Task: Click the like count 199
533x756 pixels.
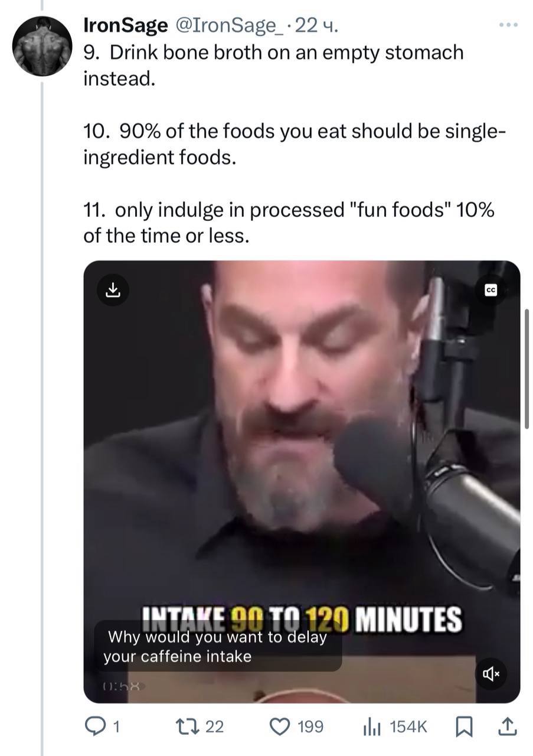Action: point(310,726)
